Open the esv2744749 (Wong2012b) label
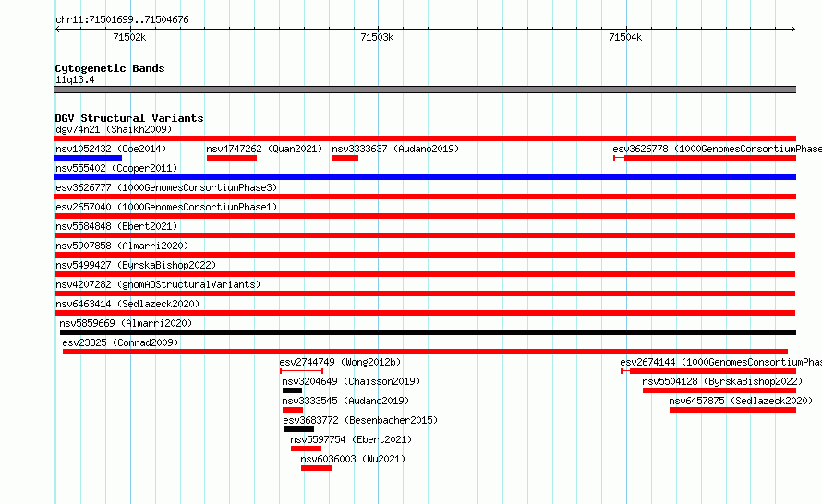 tap(340, 362)
